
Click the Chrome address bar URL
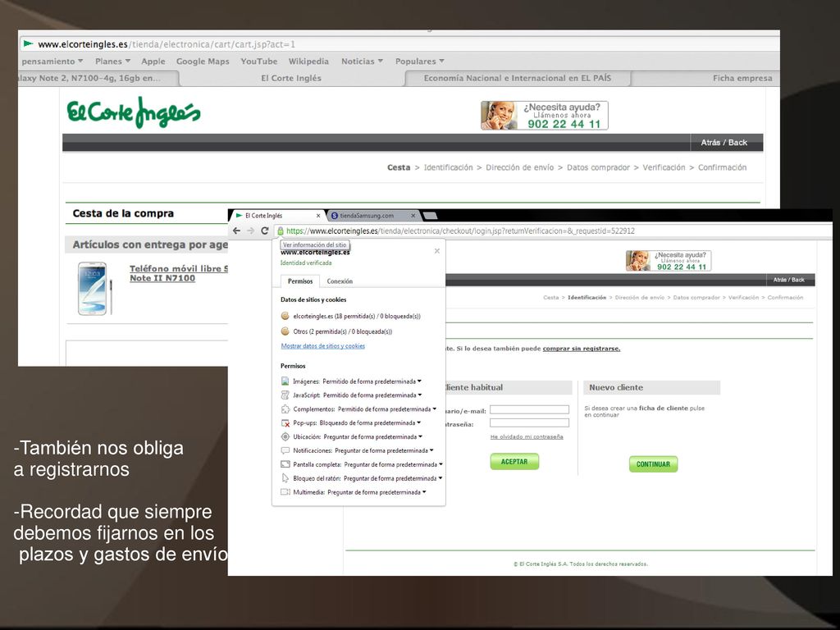coord(460,231)
